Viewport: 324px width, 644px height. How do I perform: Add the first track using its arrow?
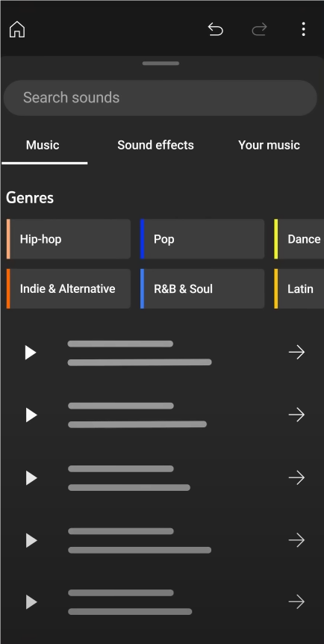coord(296,353)
